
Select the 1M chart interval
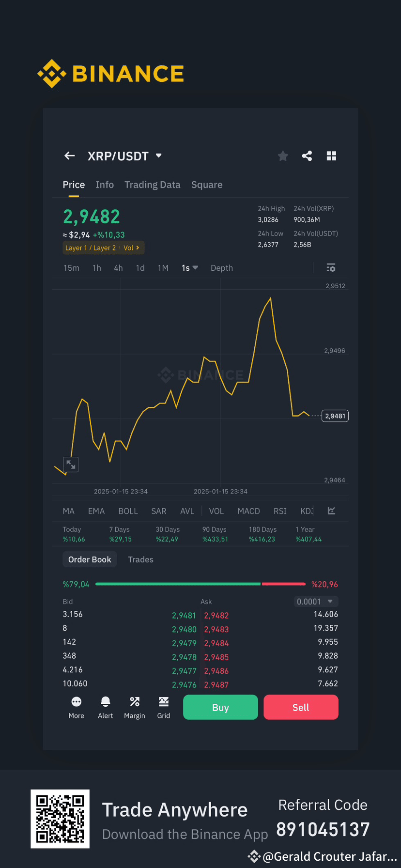(x=163, y=268)
